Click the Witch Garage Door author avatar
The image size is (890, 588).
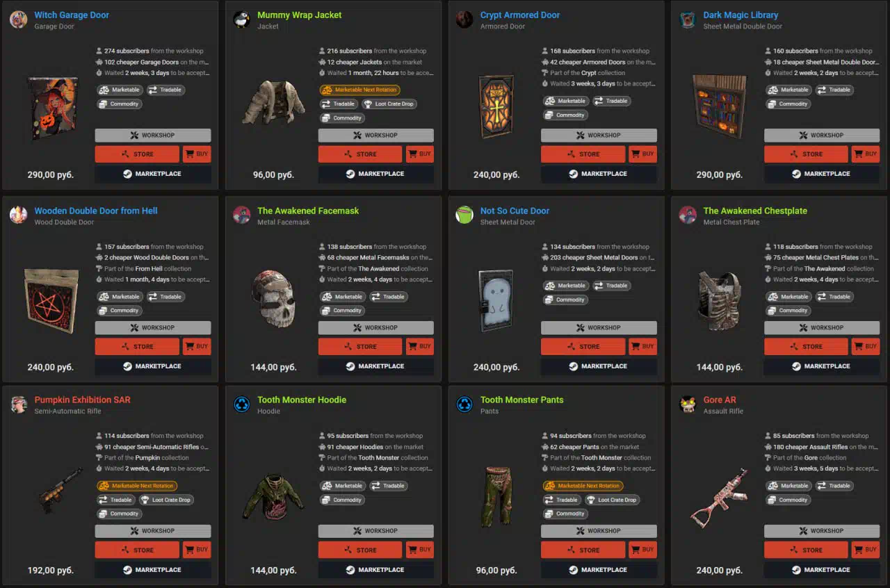(19, 19)
